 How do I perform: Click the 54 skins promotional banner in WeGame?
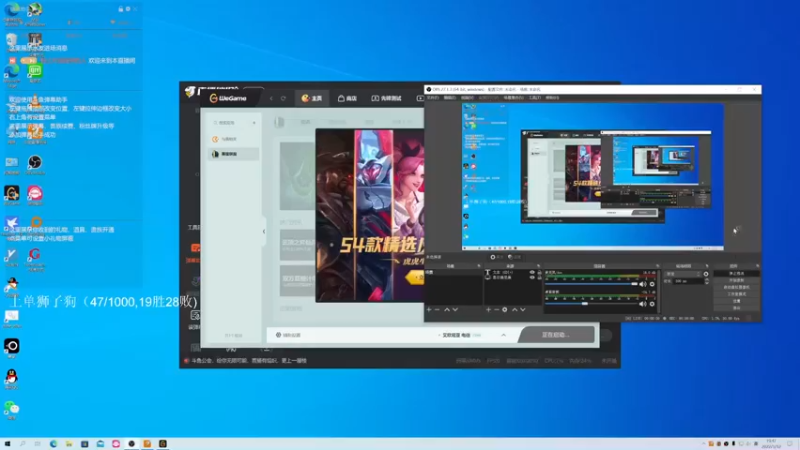[370, 215]
